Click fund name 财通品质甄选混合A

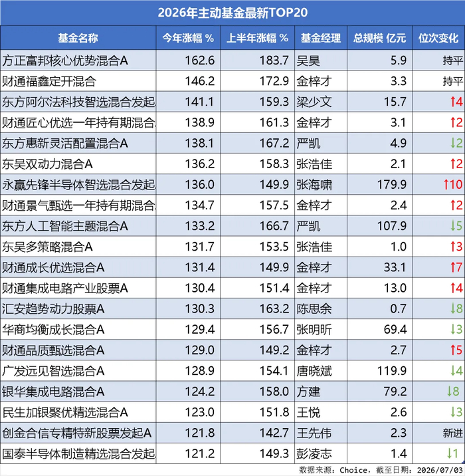coord(53,350)
